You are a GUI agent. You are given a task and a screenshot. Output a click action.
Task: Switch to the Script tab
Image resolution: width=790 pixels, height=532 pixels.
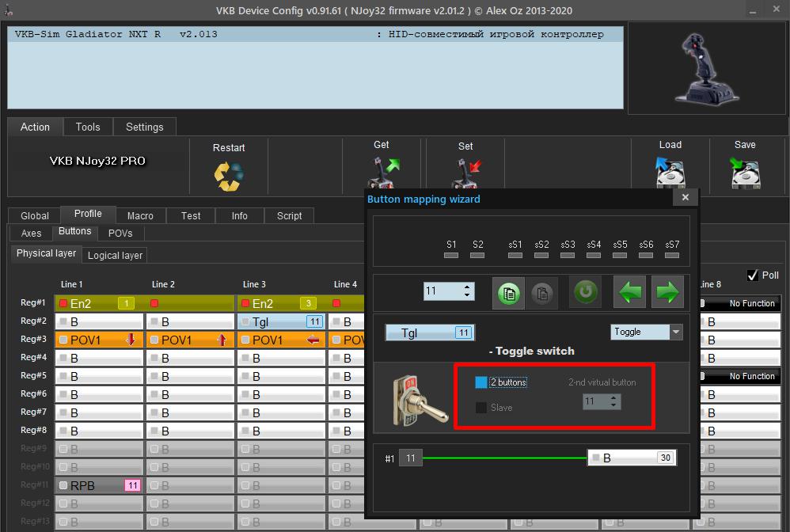pos(289,215)
